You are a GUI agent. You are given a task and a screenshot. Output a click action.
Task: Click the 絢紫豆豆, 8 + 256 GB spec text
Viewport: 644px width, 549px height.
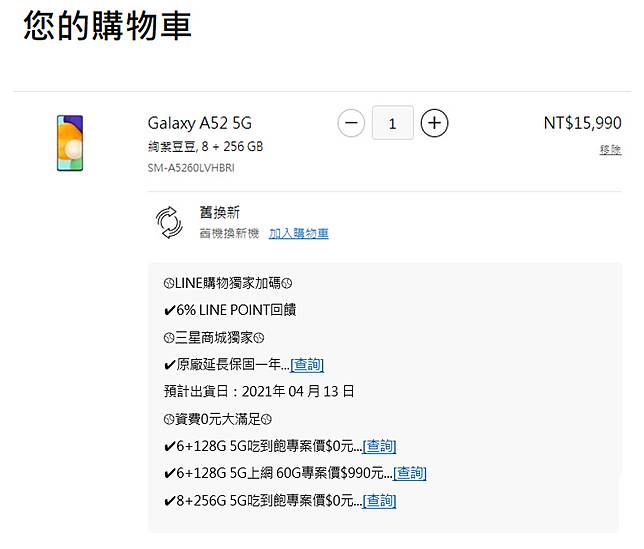(x=205, y=147)
